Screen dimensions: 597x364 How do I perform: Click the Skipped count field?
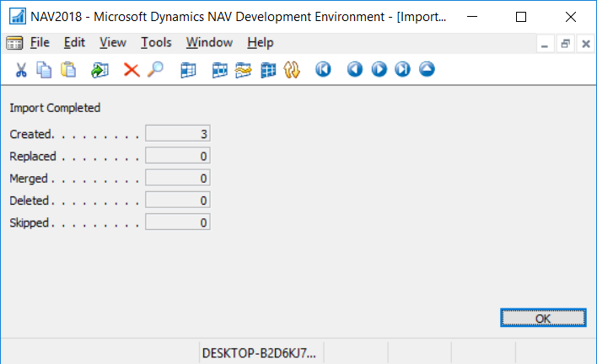(x=177, y=222)
